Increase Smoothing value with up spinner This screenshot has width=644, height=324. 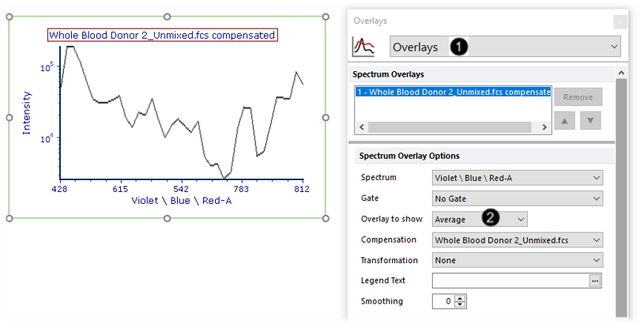pyautogui.click(x=461, y=298)
